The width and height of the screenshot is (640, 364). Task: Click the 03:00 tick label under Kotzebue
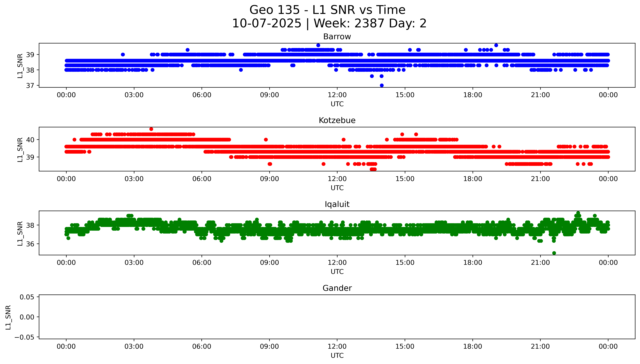[x=134, y=179]
